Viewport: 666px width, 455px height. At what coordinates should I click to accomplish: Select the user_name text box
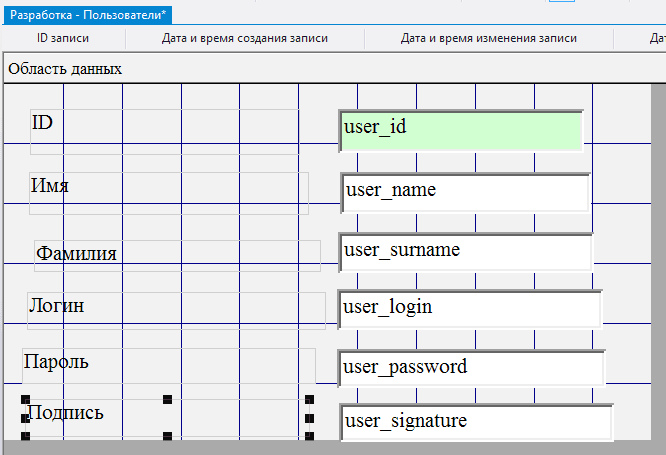(465, 192)
